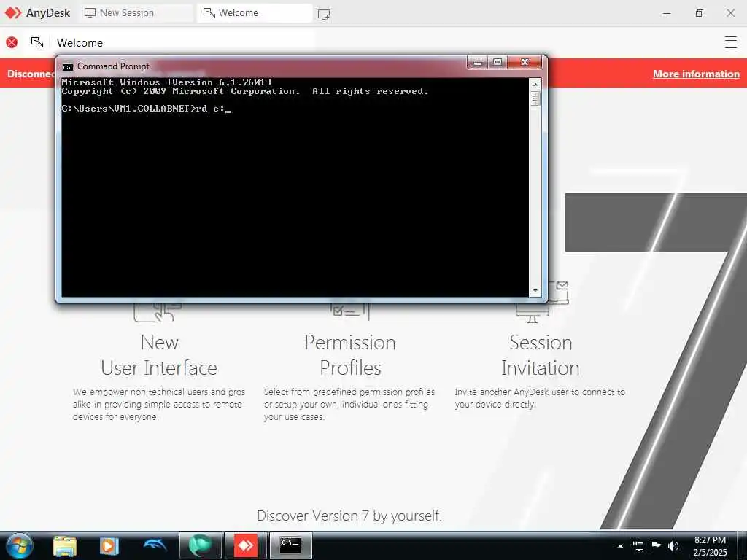The image size is (747, 560).
Task: Click the New User Interface heading
Action: pos(159,355)
